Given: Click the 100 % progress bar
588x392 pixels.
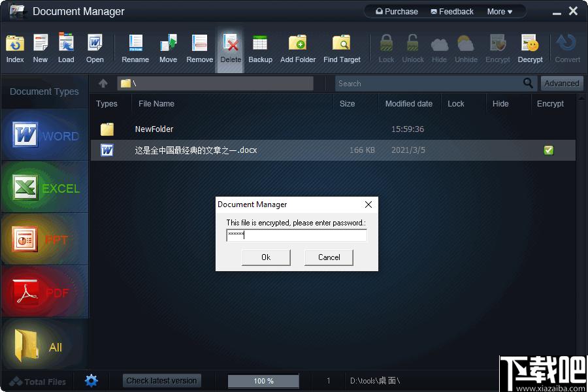Looking at the screenshot, I should click(x=263, y=381).
